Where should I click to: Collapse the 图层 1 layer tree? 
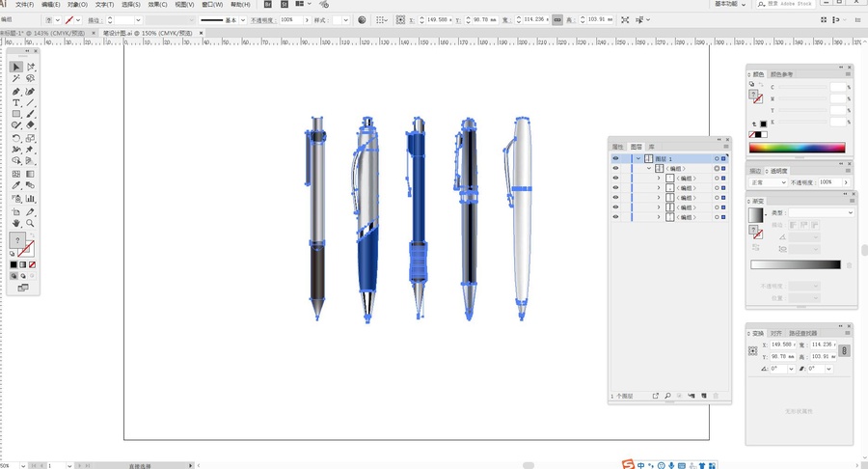coord(638,158)
